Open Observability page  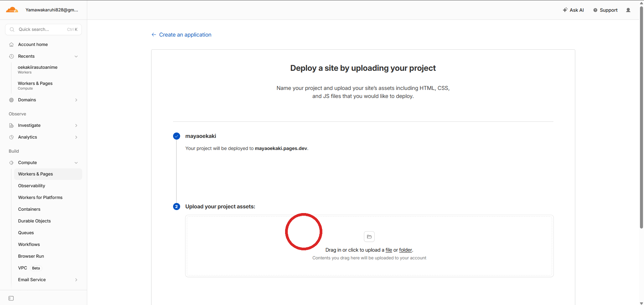point(32,186)
